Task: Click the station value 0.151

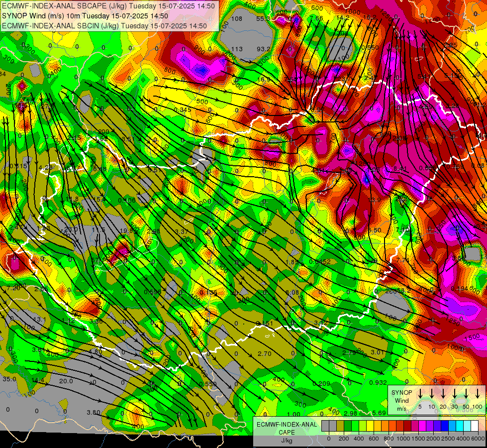Action: click(265, 324)
